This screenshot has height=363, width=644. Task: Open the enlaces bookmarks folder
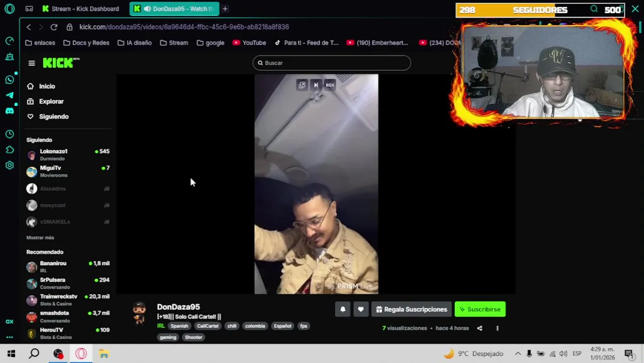(x=40, y=43)
